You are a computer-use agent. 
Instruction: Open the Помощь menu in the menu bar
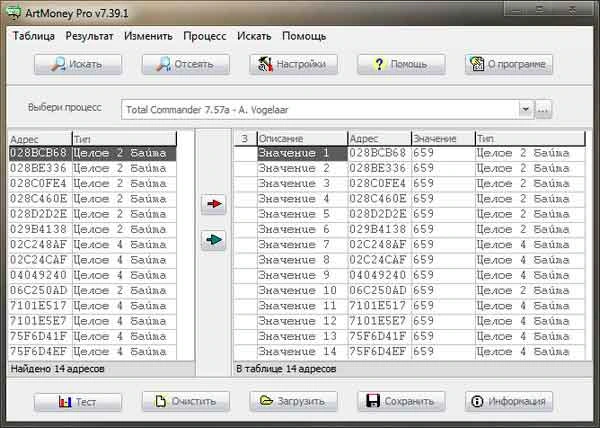pos(304,36)
